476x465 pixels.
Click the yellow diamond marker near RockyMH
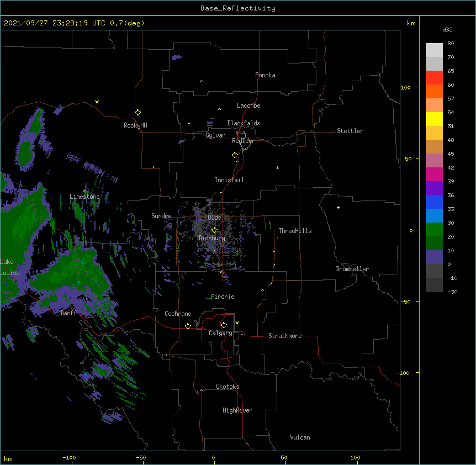point(137,113)
